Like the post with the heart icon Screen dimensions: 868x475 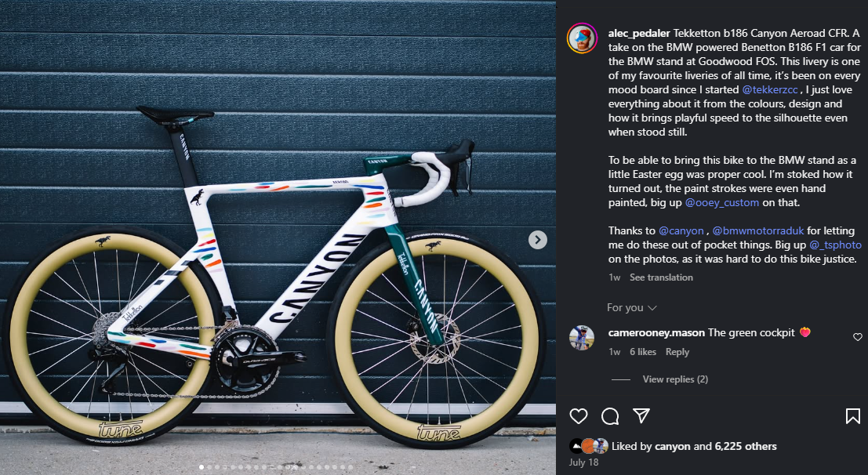coord(579,416)
